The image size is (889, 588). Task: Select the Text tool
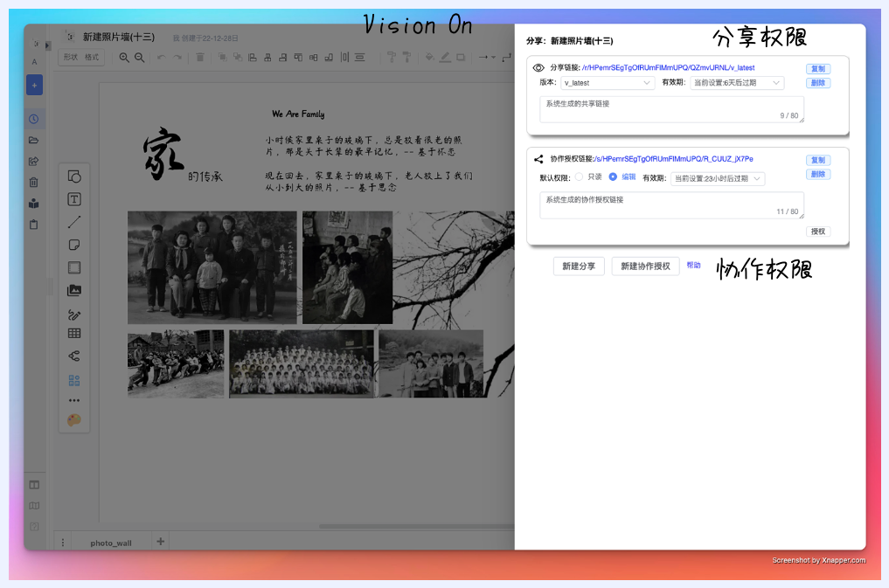74,199
